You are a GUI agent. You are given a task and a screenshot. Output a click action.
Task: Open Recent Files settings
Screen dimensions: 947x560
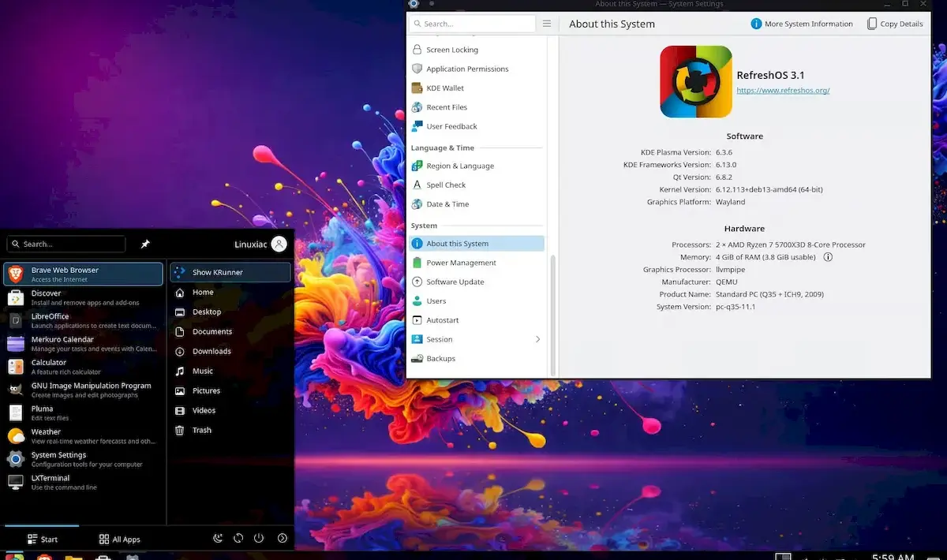(476, 107)
